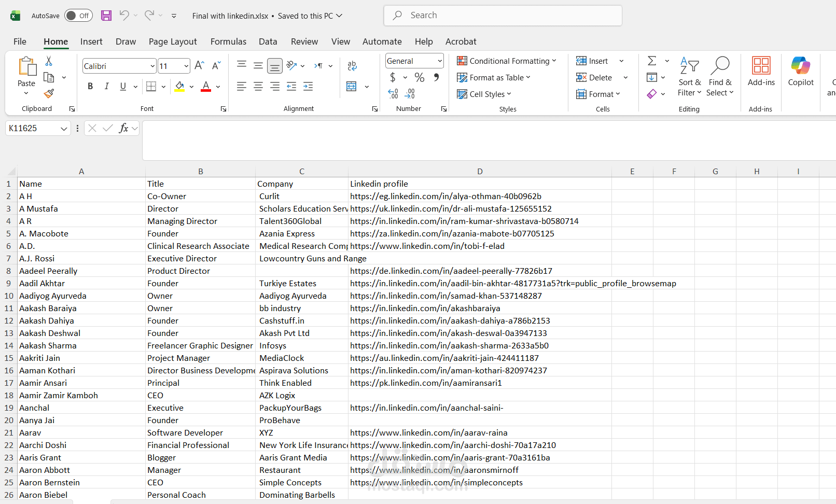
Task: Click the Insert cells button
Action: [592, 61]
